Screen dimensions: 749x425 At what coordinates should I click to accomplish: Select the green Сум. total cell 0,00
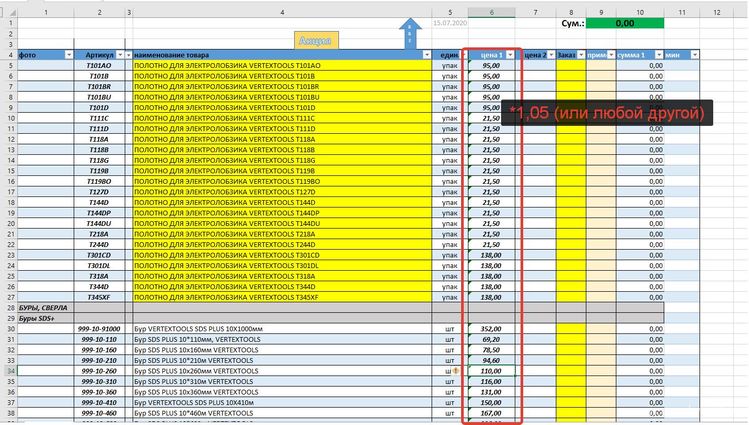pyautogui.click(x=625, y=23)
